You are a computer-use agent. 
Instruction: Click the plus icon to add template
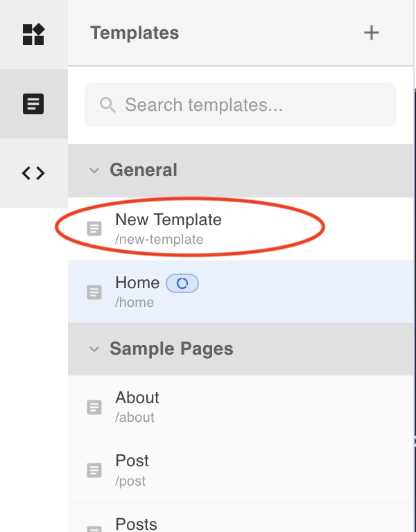coord(372,33)
